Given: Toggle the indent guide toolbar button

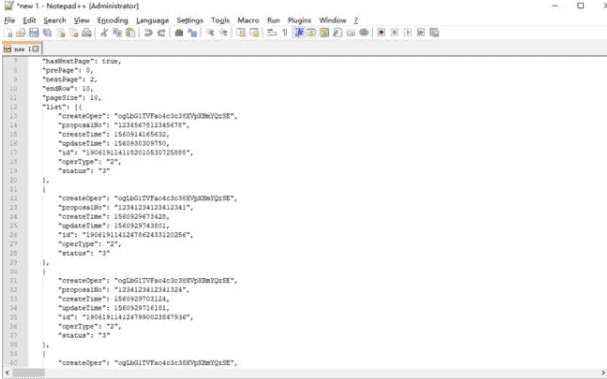Looking at the screenshot, I should pyautogui.click(x=298, y=33).
